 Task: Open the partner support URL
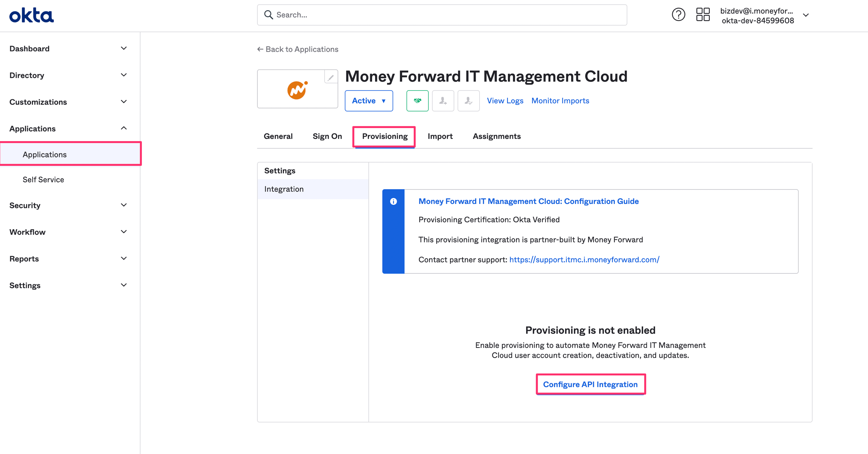[584, 260]
